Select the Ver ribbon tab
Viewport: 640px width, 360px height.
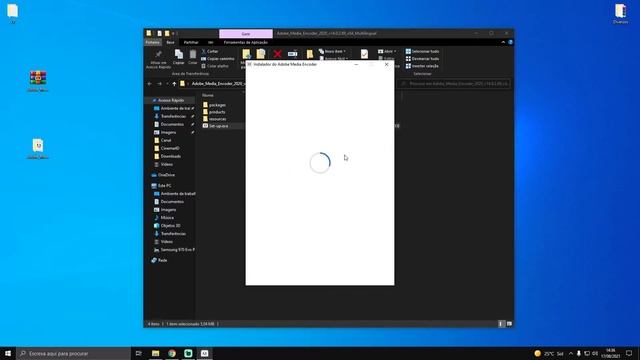(x=211, y=42)
